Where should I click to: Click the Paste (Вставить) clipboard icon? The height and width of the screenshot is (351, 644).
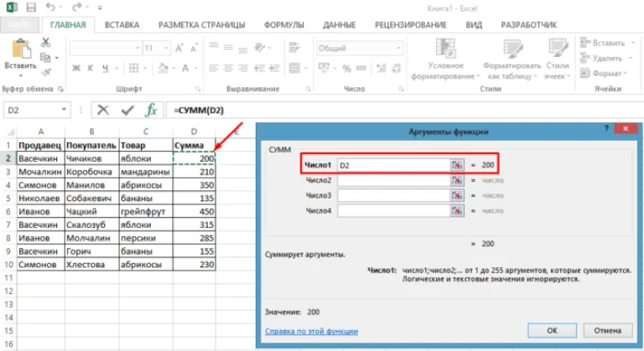[x=21, y=49]
